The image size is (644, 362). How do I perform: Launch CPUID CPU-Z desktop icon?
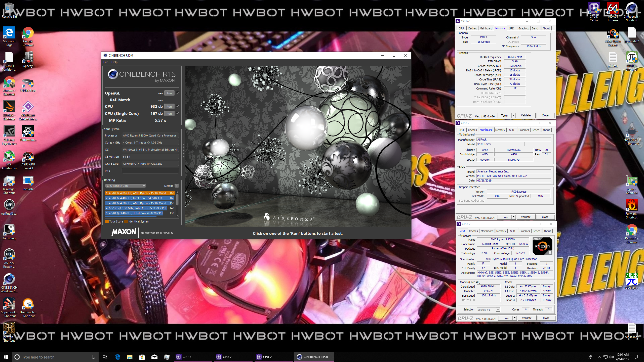(x=594, y=12)
